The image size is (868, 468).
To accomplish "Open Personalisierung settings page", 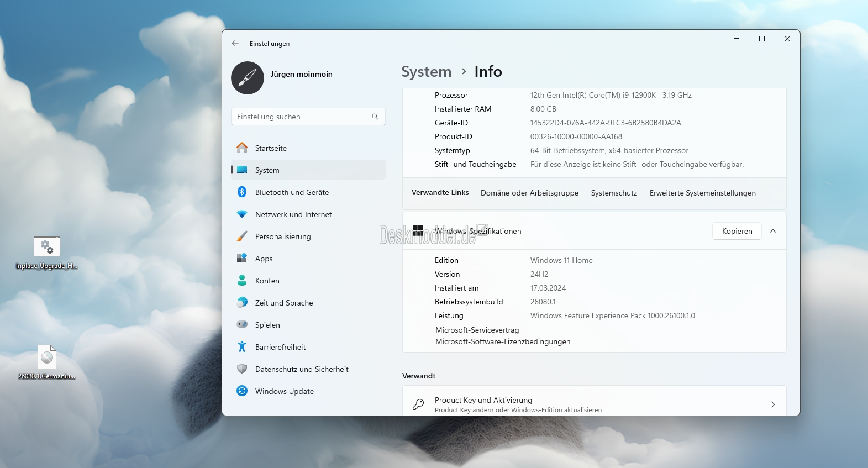I will pyautogui.click(x=308, y=236).
